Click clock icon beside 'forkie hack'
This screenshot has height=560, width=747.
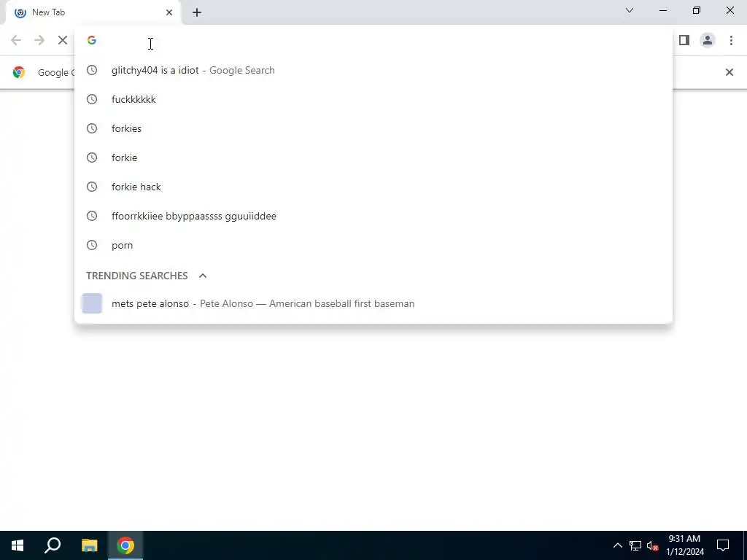(x=92, y=187)
